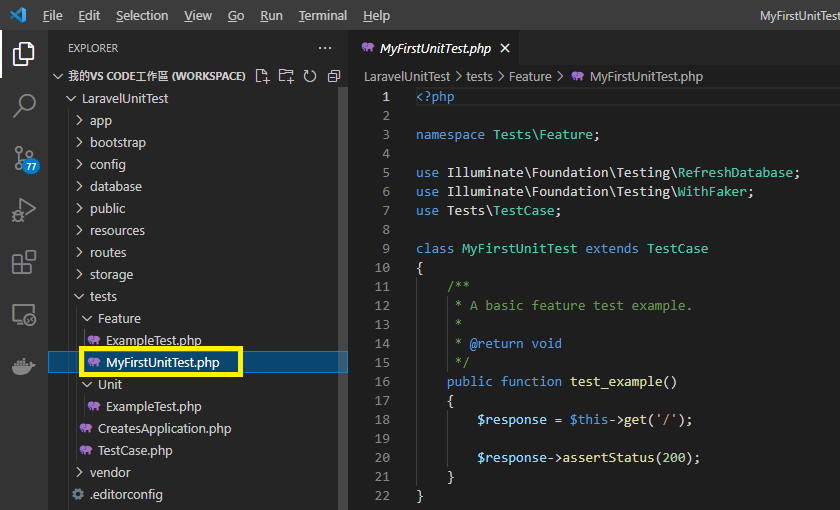
Task: Collapse all folders in Explorer
Action: (334, 76)
